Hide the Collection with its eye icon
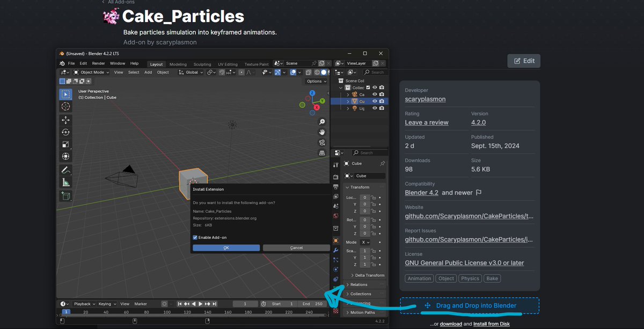 click(375, 87)
